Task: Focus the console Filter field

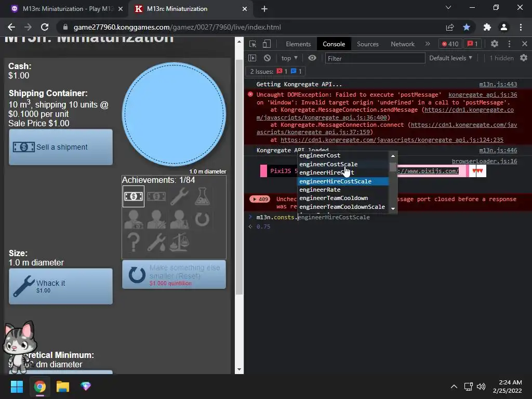Action: click(375, 58)
